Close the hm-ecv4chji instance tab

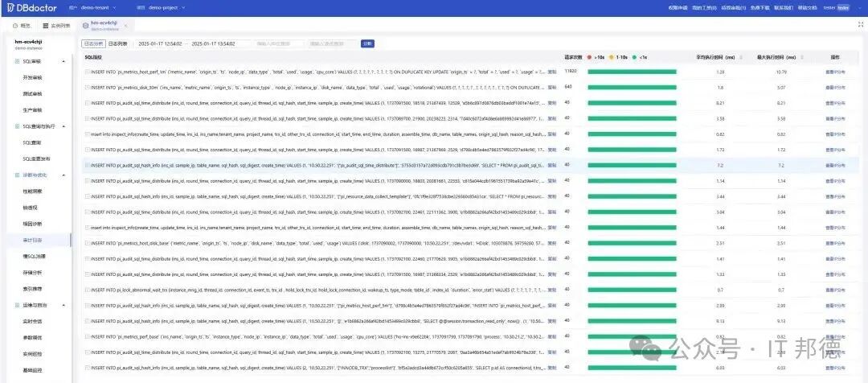click(x=125, y=26)
